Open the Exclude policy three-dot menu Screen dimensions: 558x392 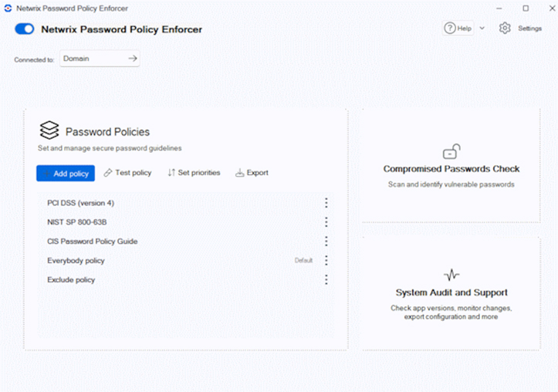click(x=326, y=279)
